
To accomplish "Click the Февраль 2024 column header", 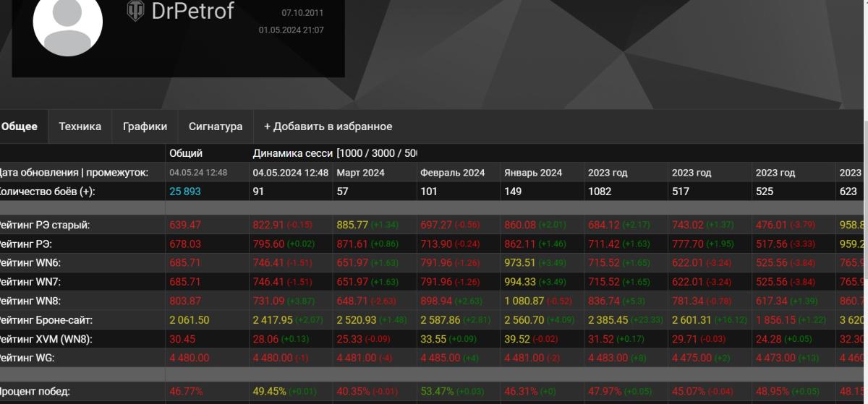I will [x=452, y=173].
